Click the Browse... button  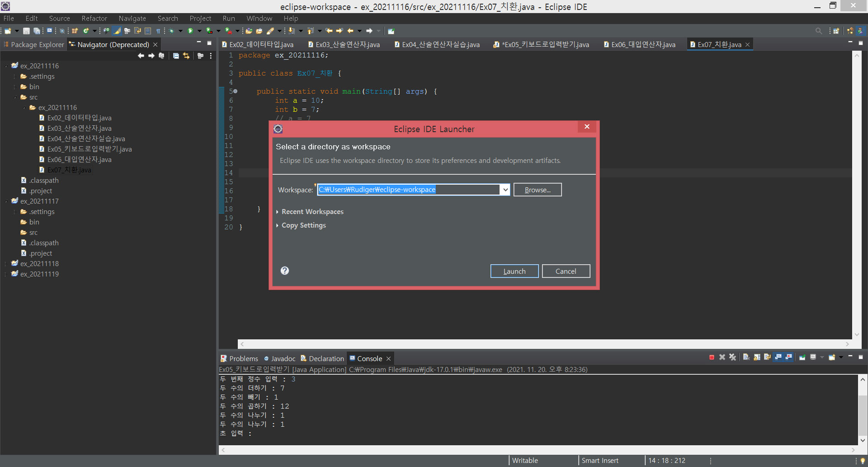coord(538,190)
